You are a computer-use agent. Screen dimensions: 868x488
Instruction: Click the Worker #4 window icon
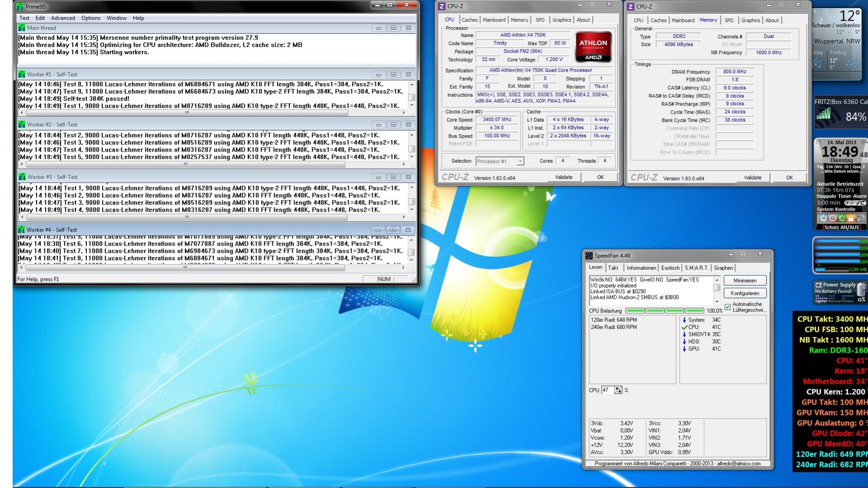(21, 230)
